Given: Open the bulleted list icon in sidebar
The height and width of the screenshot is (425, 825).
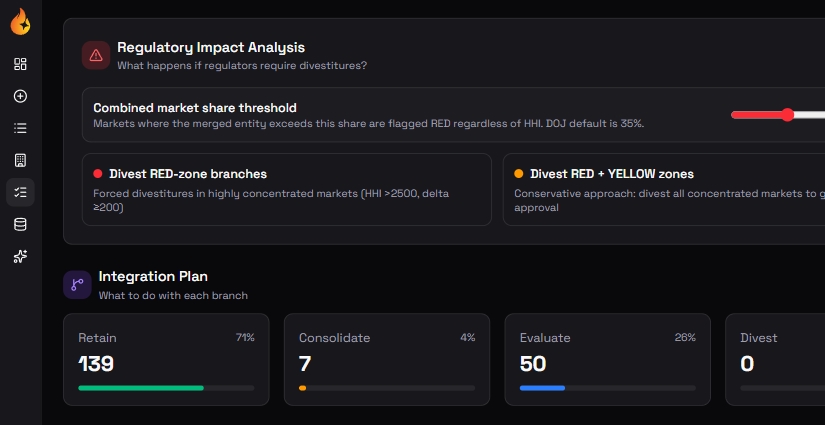Looking at the screenshot, I should click(x=20, y=128).
